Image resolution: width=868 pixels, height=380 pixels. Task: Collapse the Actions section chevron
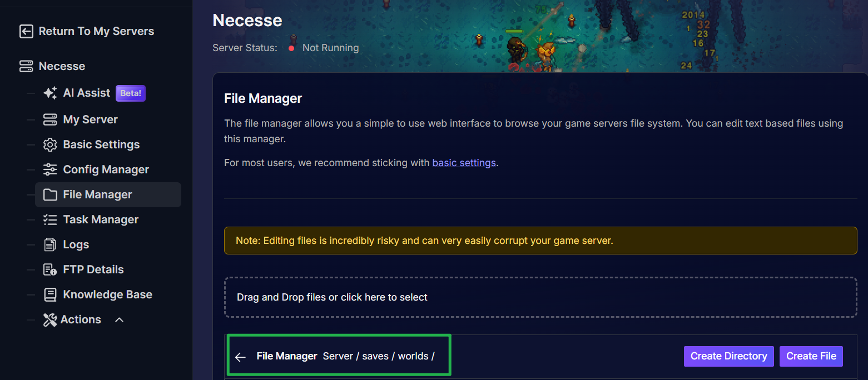119,320
